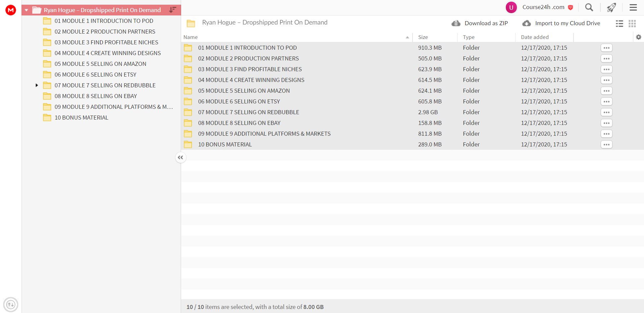The image size is (644, 313).
Task: Click the user avatar U icon
Action: pos(511,7)
